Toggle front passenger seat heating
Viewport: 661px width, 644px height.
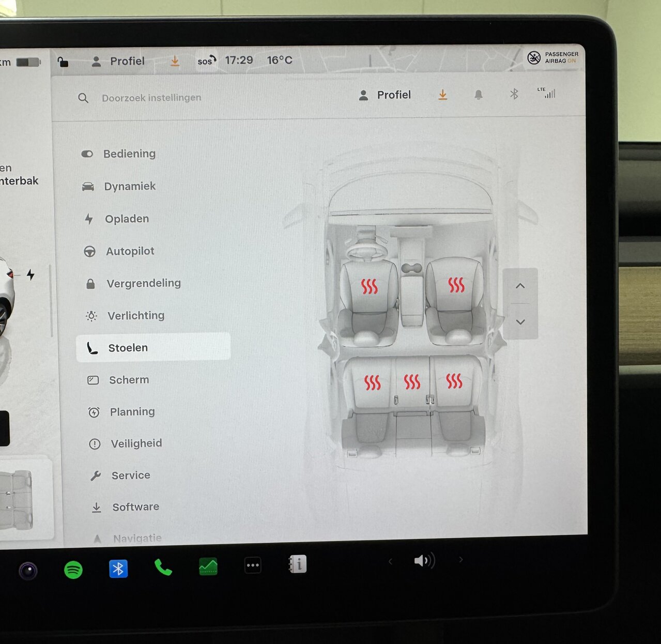[x=456, y=285]
